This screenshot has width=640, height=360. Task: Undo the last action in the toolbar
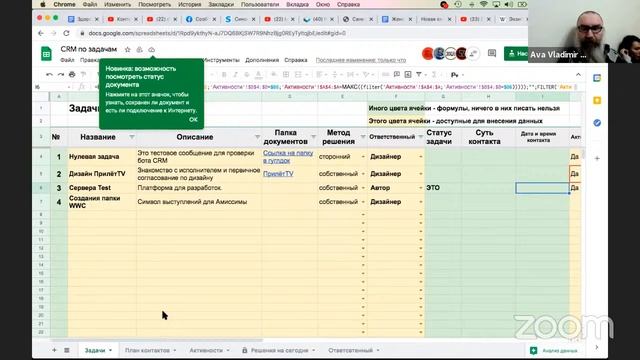tap(49, 74)
